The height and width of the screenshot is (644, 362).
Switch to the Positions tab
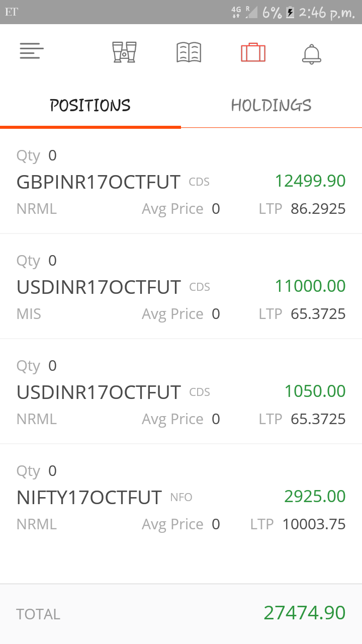click(x=90, y=106)
